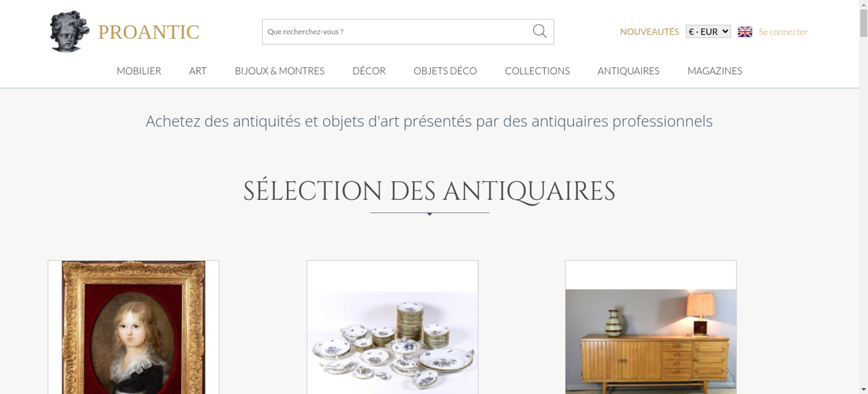Screen dimensions: 868x394
Task: Open the BIJOUX & MONTRES menu
Action: (x=279, y=71)
